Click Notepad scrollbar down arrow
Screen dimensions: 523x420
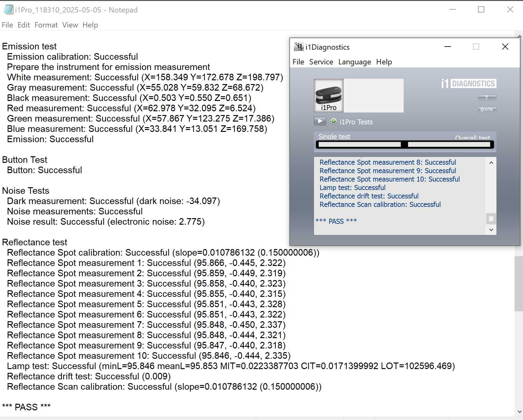pos(519,412)
